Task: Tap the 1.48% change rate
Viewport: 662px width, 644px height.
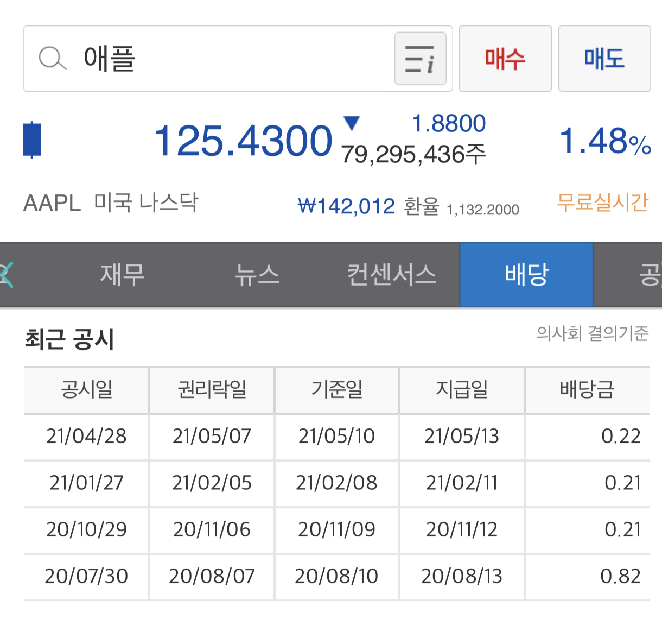Action: (605, 141)
